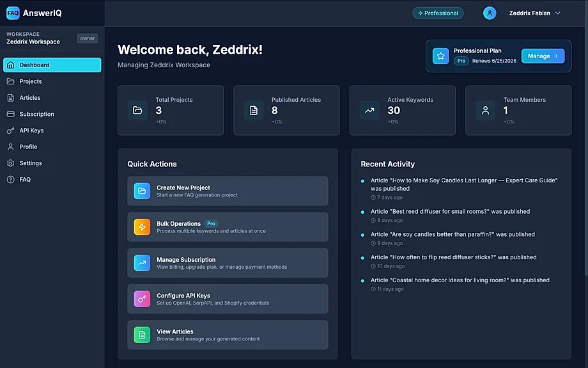Screen dimensions: 588x368
Task: Click 'Managing Zeddrix Workspace' subtitle
Action: [164, 65]
